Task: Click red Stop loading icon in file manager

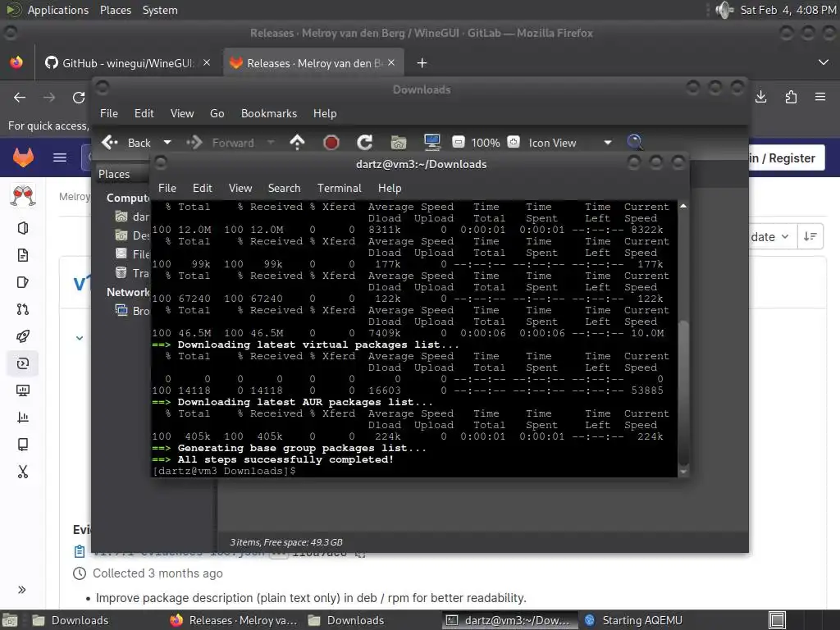Action: click(x=331, y=143)
